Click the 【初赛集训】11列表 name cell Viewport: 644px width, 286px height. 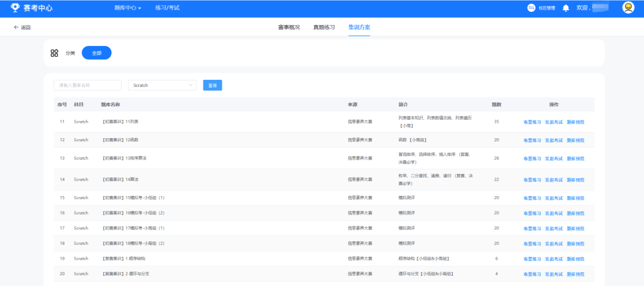pos(119,122)
